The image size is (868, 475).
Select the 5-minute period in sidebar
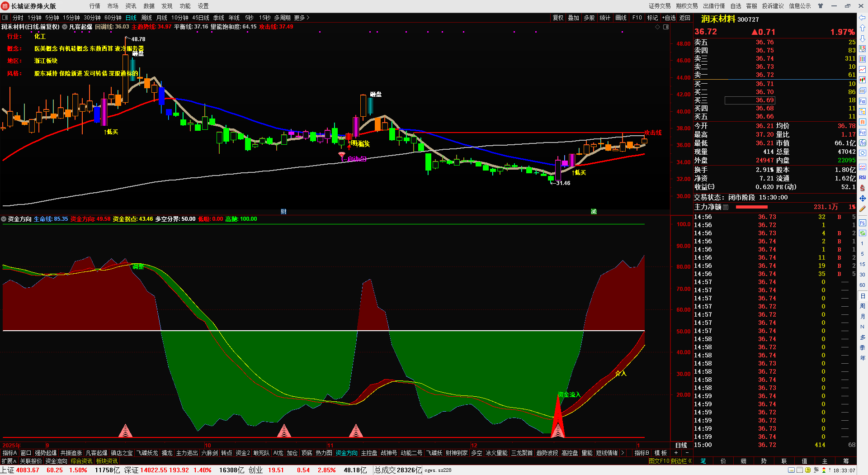coord(863,254)
